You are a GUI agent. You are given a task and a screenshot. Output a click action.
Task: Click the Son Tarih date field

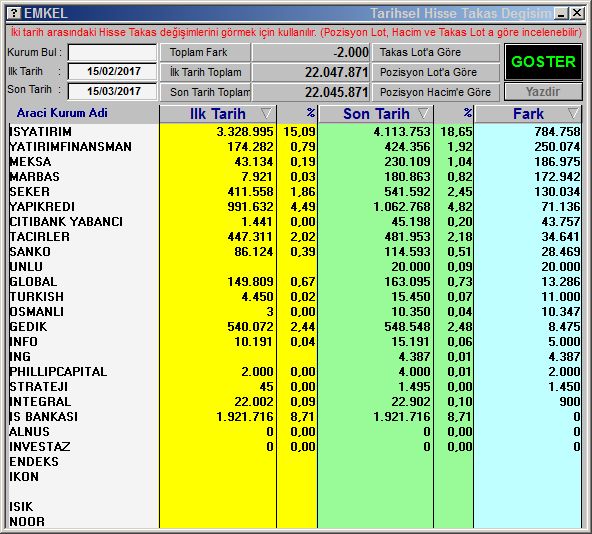point(113,91)
